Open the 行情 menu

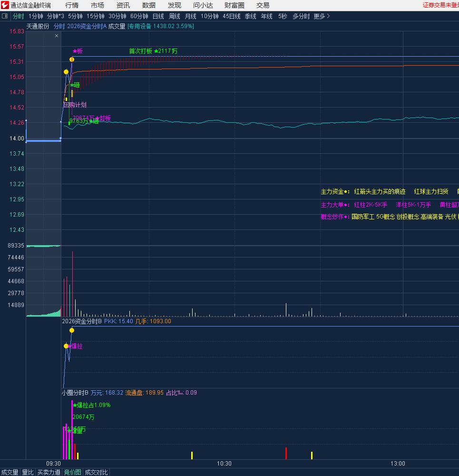[72, 5]
